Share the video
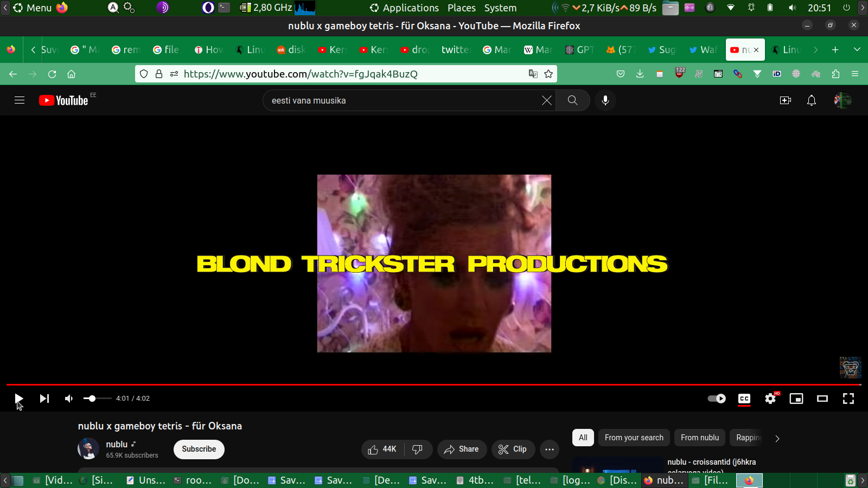The image size is (868, 488). pos(462,449)
